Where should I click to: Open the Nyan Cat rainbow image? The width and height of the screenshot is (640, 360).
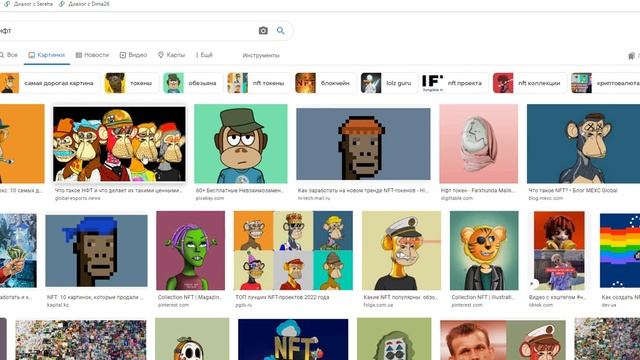coord(620,251)
